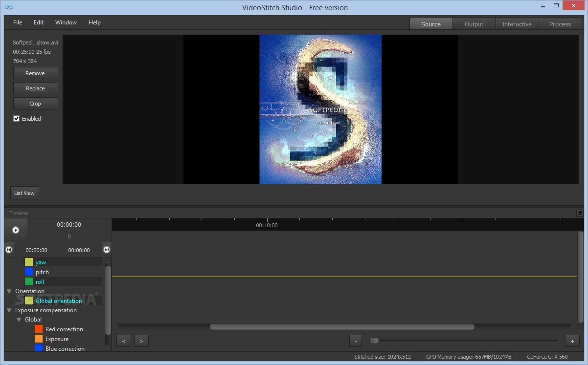Click the timeline zoom slider handle

pos(374,341)
